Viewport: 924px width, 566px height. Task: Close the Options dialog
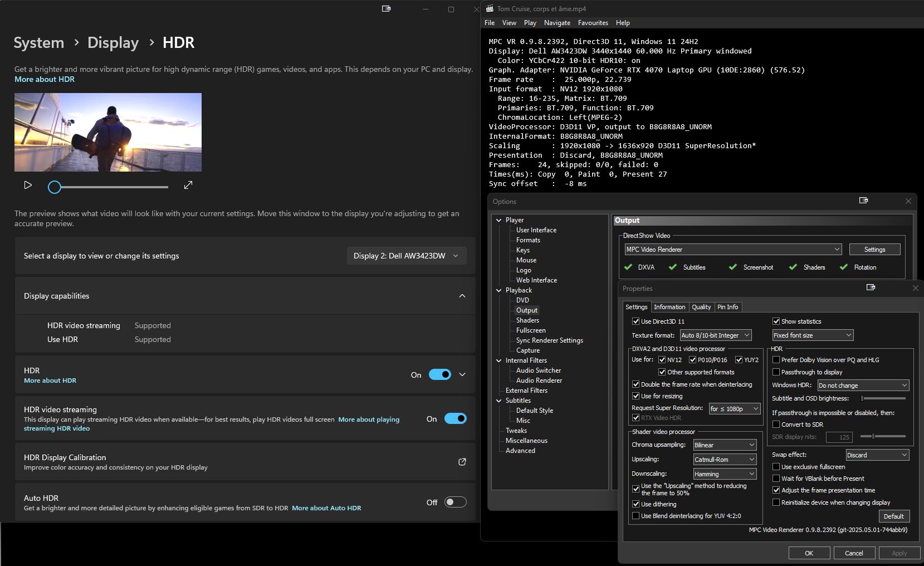908,201
